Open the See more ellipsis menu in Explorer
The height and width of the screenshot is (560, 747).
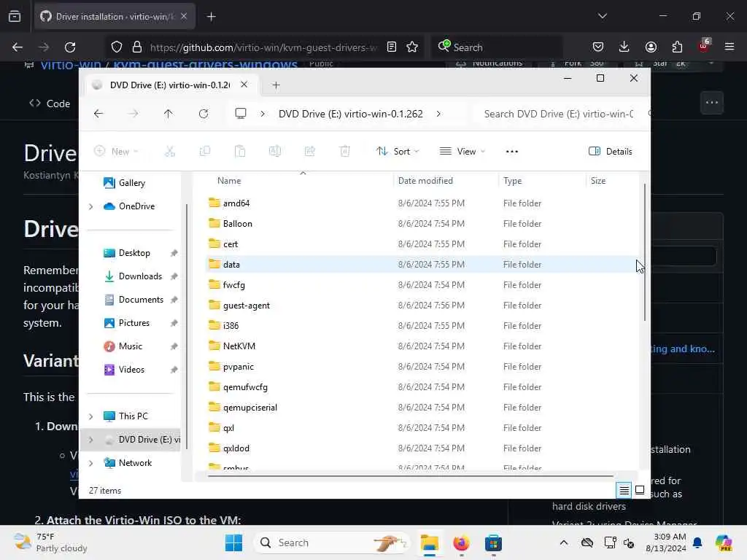[511, 152]
